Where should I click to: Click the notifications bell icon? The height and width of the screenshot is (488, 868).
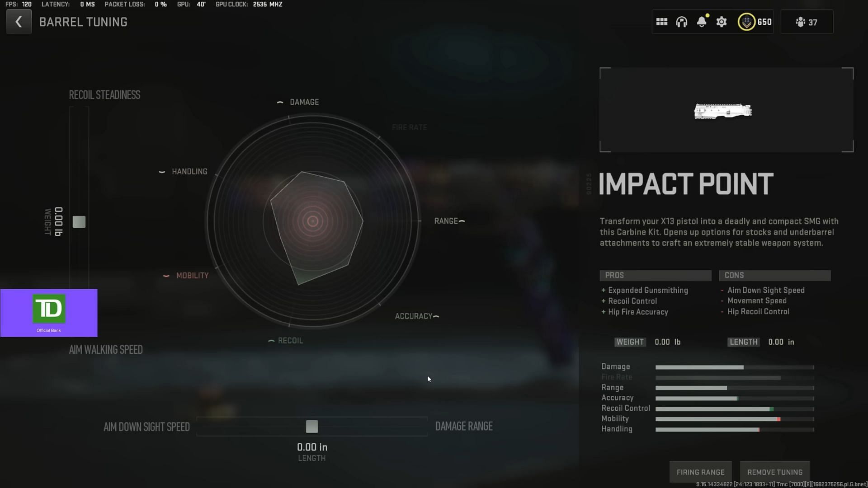[x=702, y=22]
